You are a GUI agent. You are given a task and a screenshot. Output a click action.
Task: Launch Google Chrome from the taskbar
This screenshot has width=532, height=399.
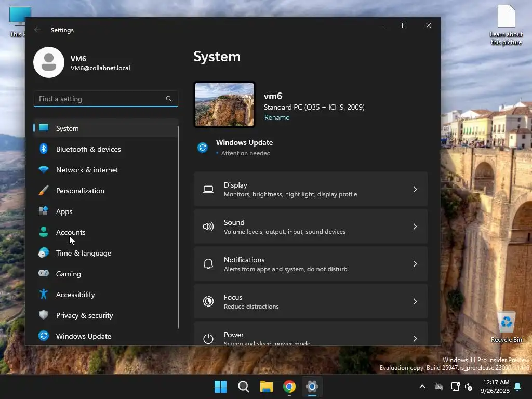click(x=289, y=387)
